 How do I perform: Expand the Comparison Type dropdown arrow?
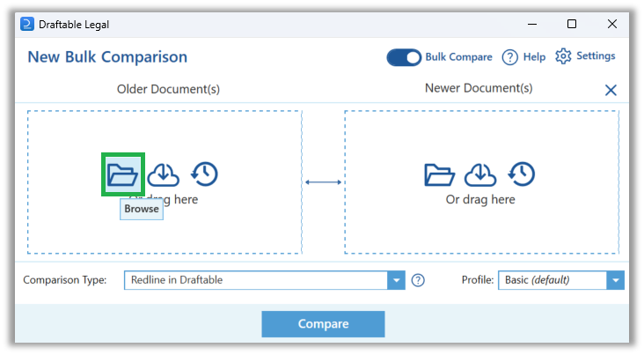pos(396,280)
